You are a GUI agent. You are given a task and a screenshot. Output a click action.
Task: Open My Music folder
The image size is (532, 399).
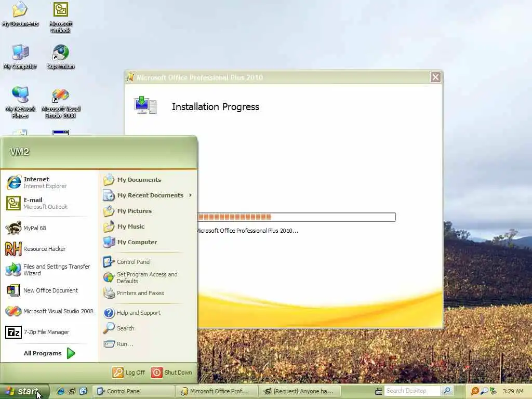coord(148,227)
